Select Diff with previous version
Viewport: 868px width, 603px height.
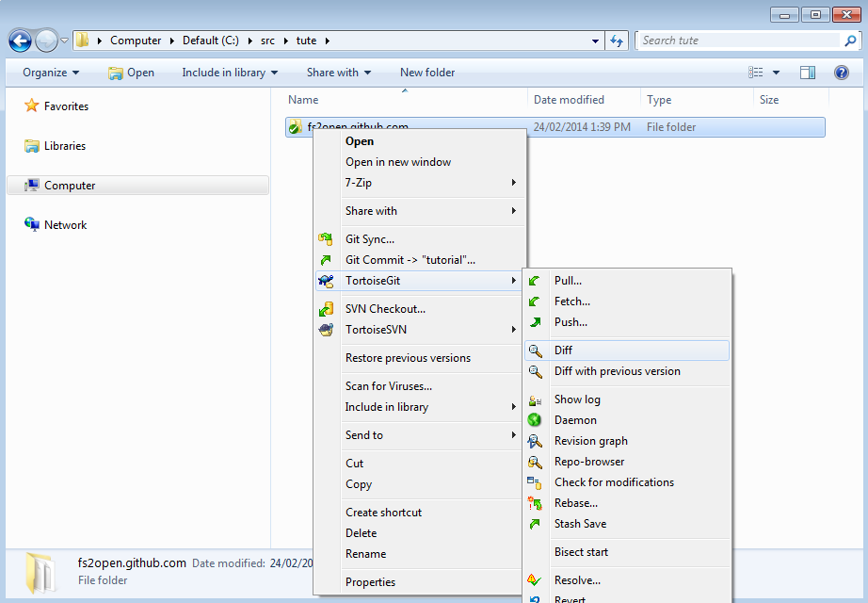617,371
